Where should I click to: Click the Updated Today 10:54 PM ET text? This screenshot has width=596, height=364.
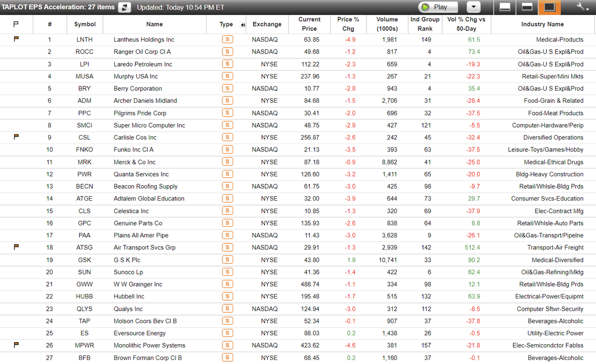(181, 7)
